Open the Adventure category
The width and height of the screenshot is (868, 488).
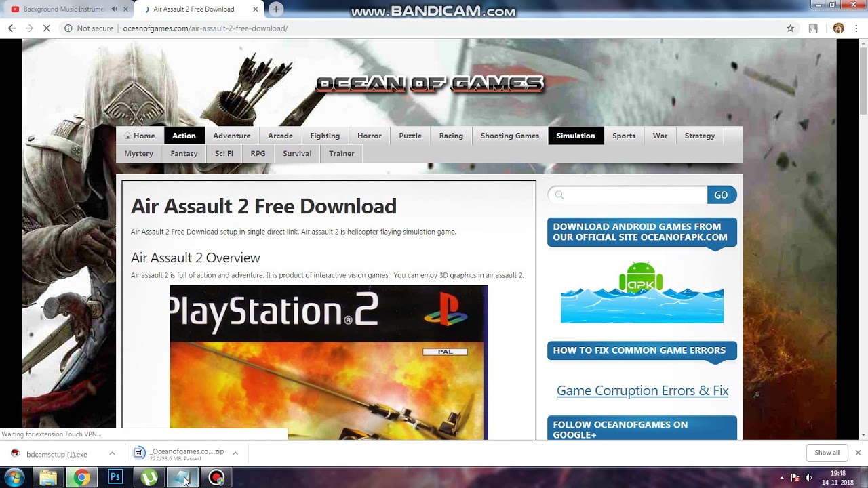232,136
